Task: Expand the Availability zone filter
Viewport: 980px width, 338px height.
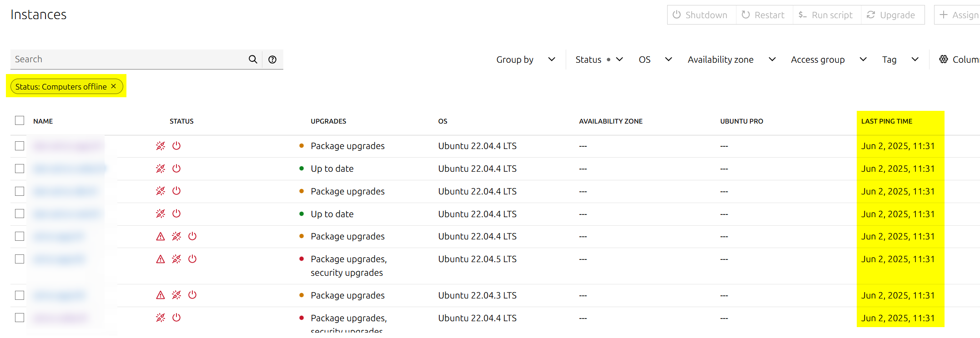Action: (731, 60)
